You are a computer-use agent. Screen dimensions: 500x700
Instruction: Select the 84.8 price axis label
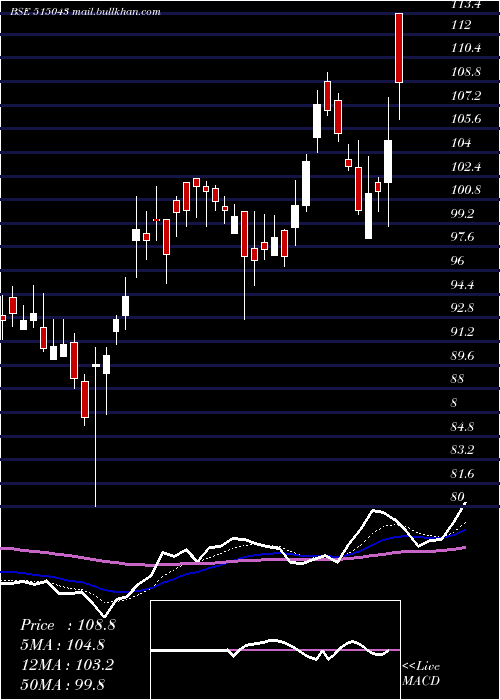[463, 426]
